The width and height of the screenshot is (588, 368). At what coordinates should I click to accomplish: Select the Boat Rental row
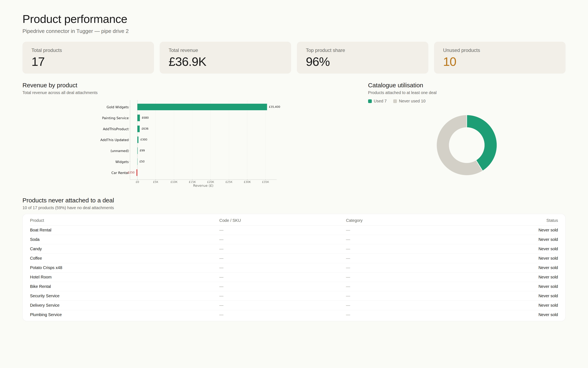(294, 230)
